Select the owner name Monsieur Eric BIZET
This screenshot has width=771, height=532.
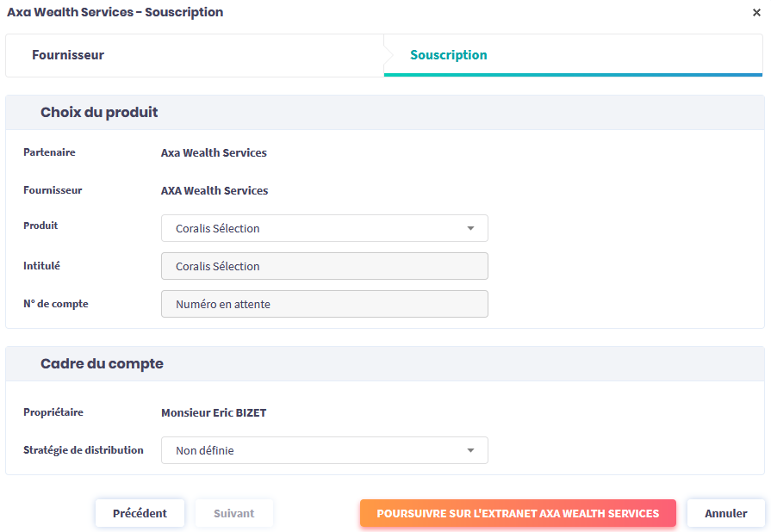(214, 413)
